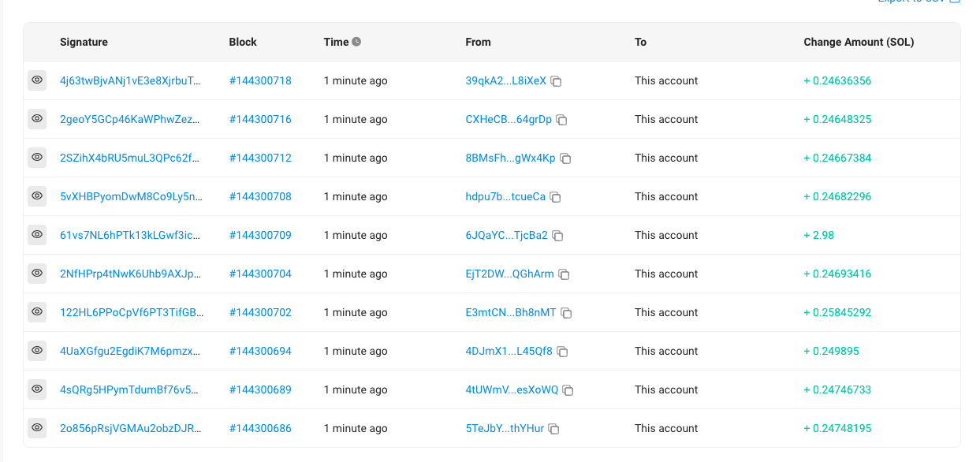The image size is (980, 462).
Task: Open sender account 5TeJbY...thYHur
Action: (x=505, y=428)
